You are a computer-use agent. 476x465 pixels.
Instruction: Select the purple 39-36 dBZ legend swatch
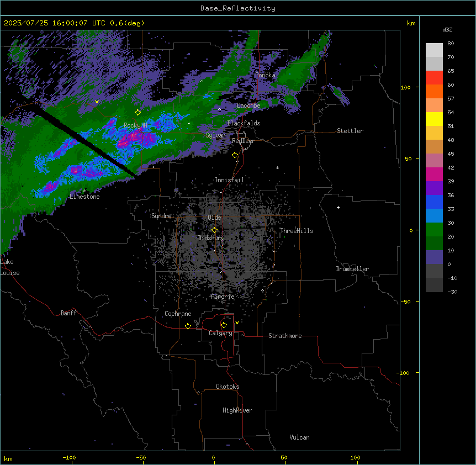point(434,188)
